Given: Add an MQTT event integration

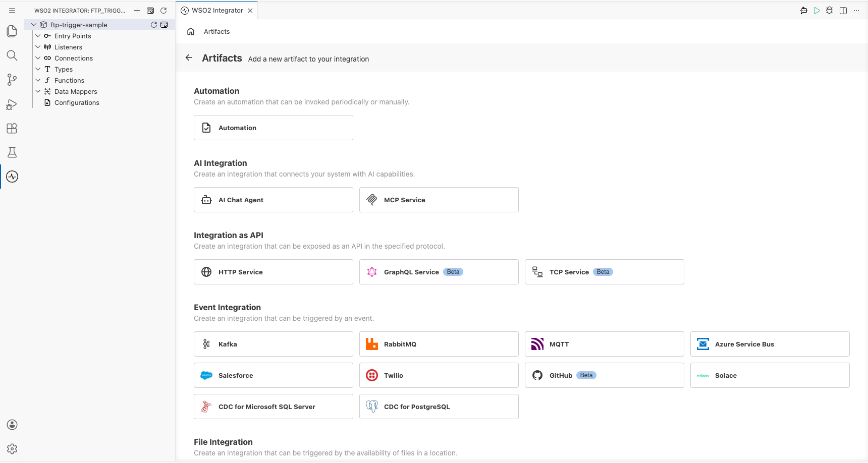Looking at the screenshot, I should tap(605, 344).
